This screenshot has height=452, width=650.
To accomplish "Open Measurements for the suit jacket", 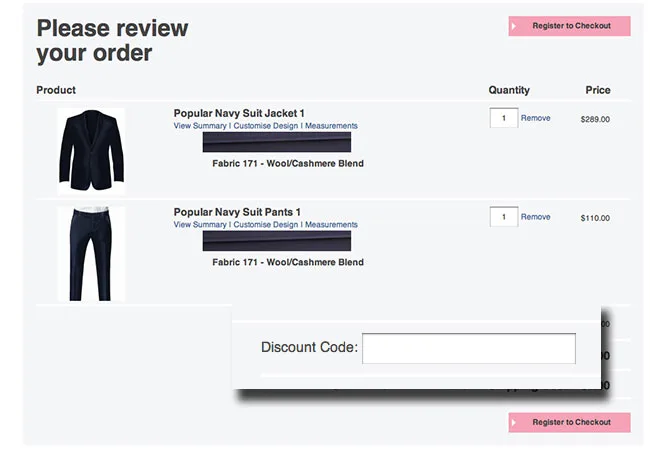I will 331,126.
